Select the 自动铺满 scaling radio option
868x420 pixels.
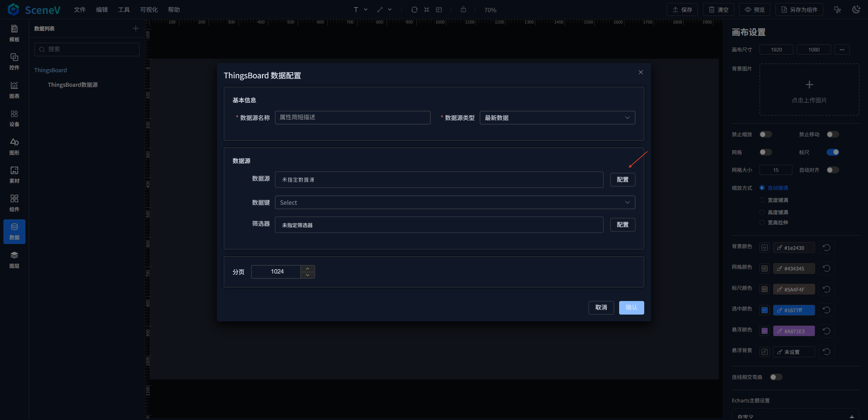[762, 188]
